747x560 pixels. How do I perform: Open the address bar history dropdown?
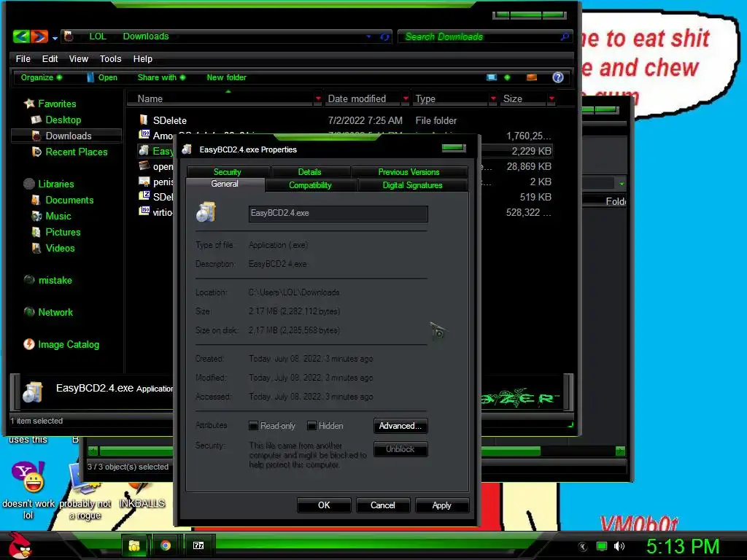tap(368, 36)
